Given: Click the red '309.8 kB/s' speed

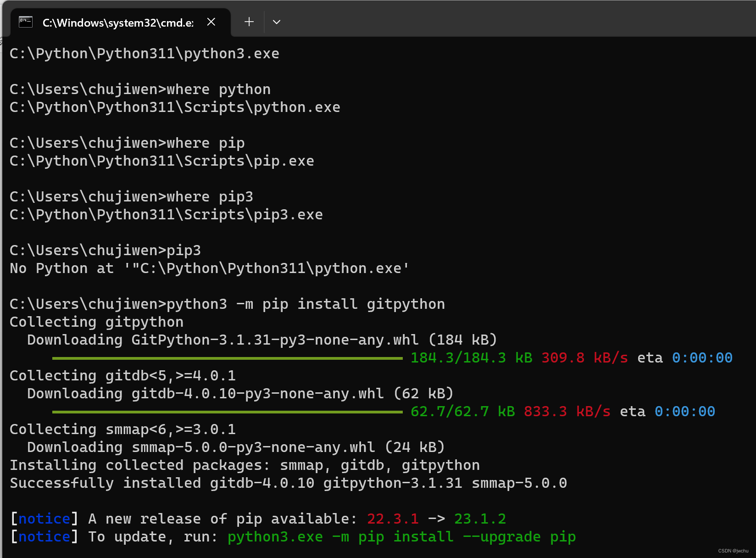Looking at the screenshot, I should pos(585,358).
